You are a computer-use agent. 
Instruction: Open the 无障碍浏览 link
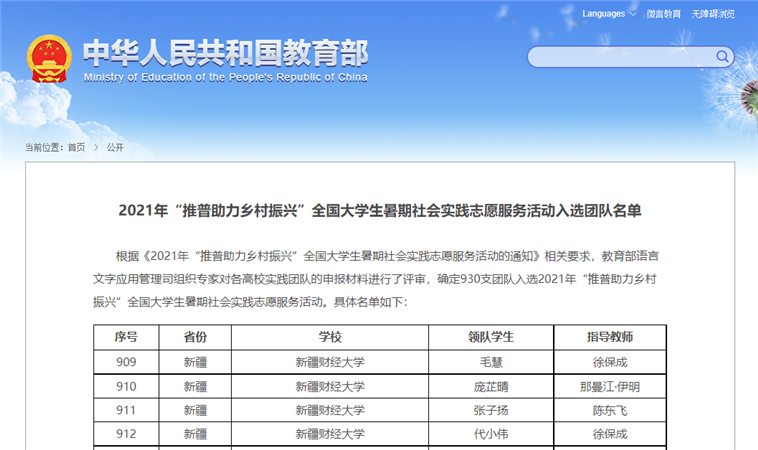point(713,14)
